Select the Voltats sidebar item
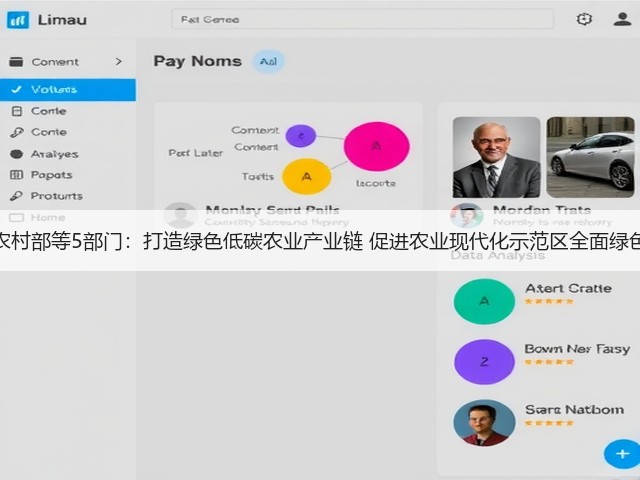 [68, 89]
